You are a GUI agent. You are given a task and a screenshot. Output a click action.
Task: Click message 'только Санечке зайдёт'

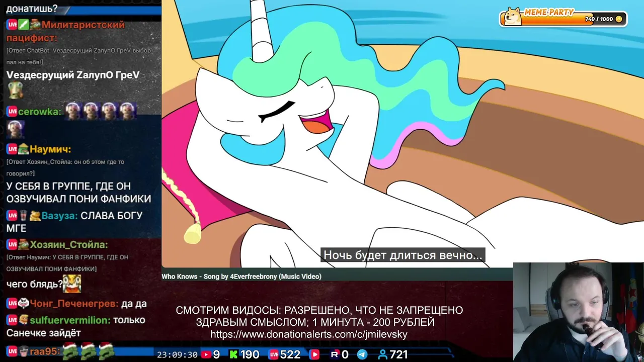pos(75,326)
